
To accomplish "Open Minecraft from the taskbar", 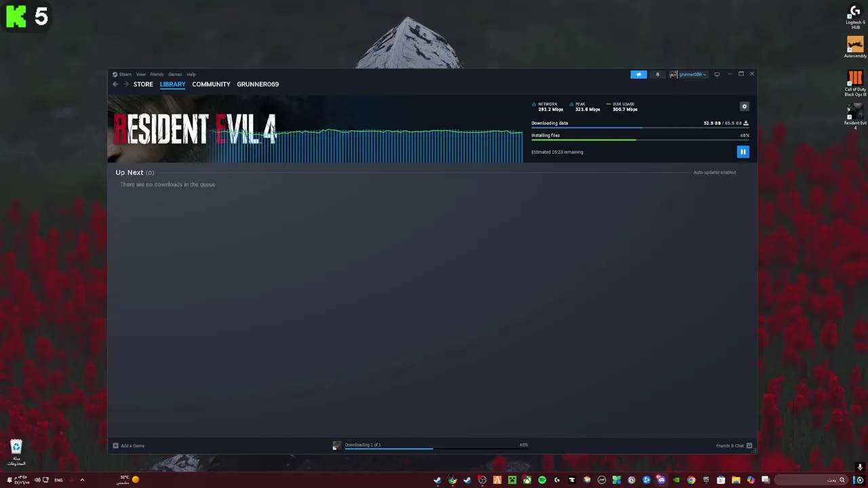I will point(512,480).
